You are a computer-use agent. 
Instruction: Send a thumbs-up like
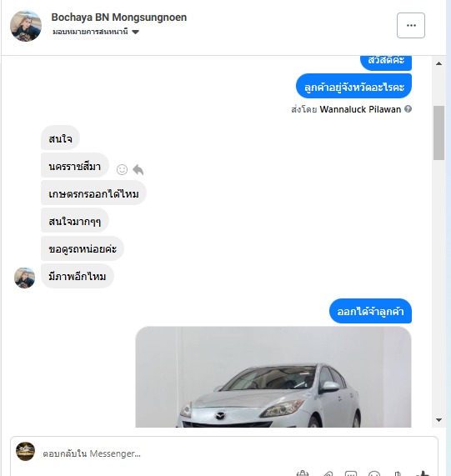coord(423,473)
